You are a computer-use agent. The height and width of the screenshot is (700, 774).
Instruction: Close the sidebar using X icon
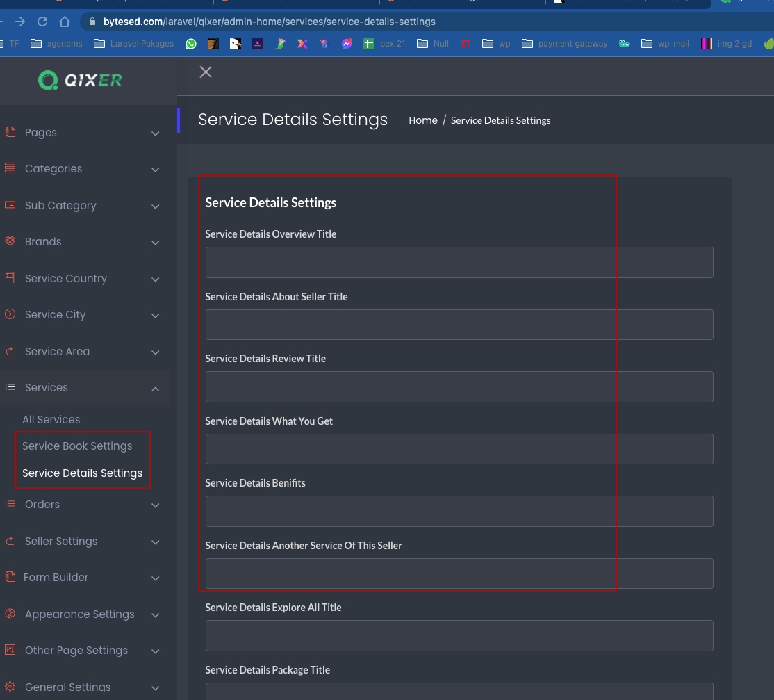[x=206, y=72]
